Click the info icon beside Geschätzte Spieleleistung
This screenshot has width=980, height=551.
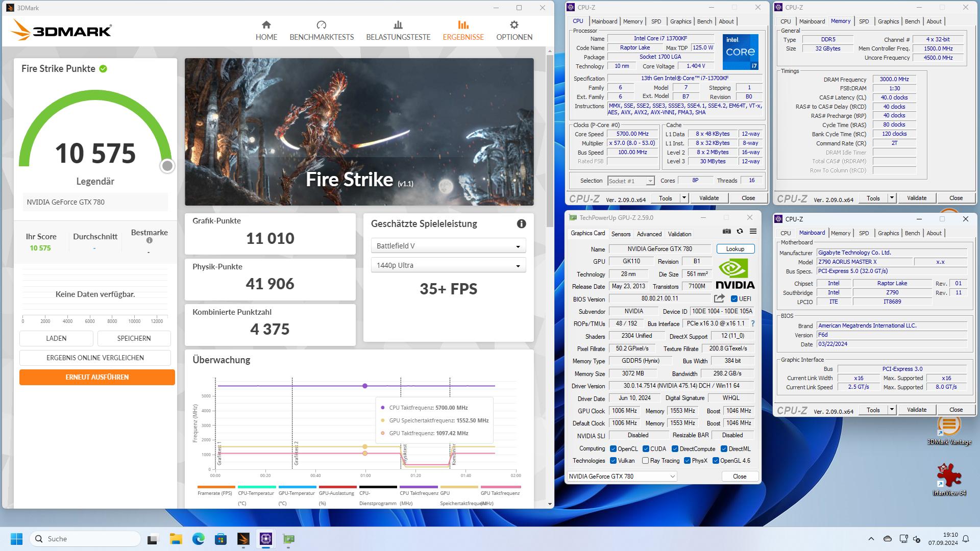pyautogui.click(x=521, y=223)
